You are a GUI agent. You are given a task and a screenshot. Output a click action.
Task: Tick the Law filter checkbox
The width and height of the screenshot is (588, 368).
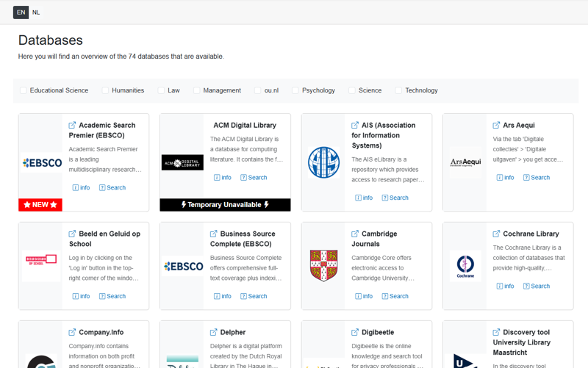coord(161,90)
